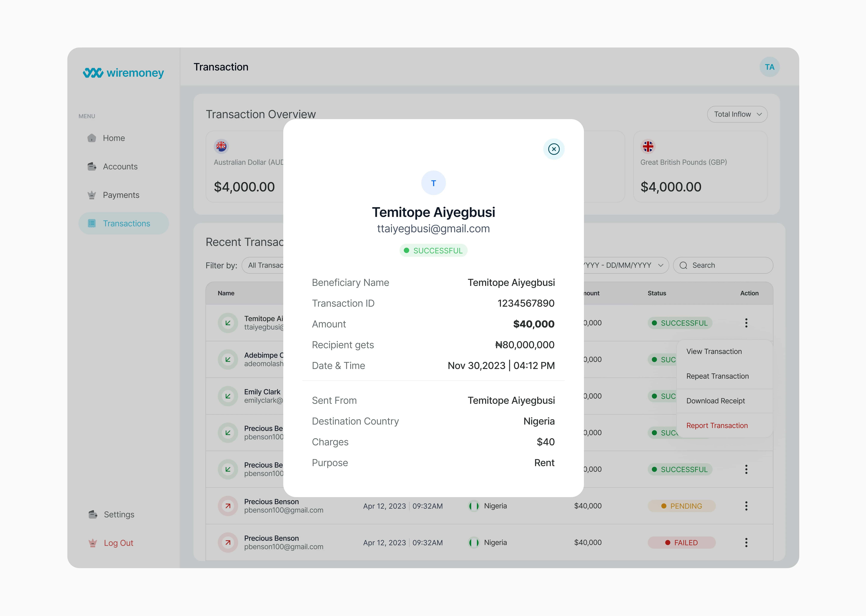Click the Payments crown icon

92,195
